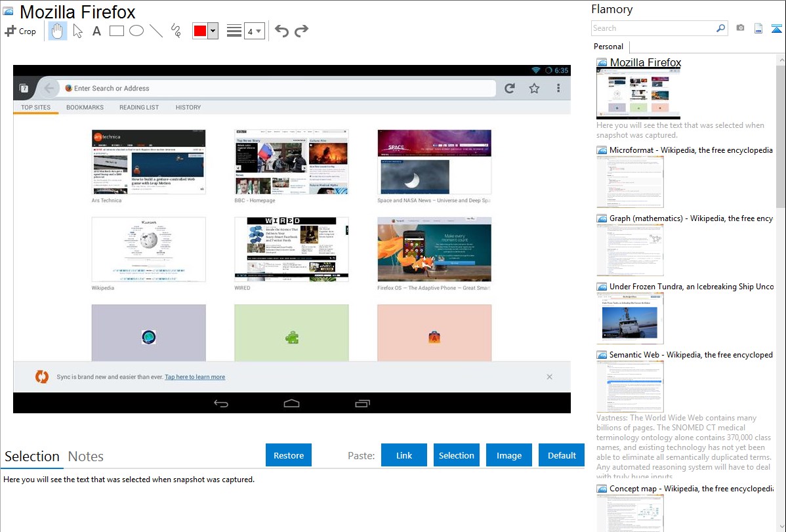Click the READING LIST tab in screenshot

[139, 108]
